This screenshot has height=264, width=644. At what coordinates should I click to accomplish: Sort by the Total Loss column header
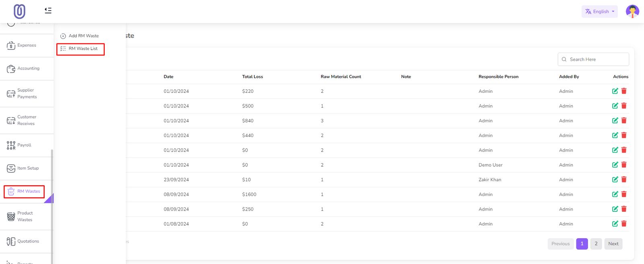pos(252,77)
